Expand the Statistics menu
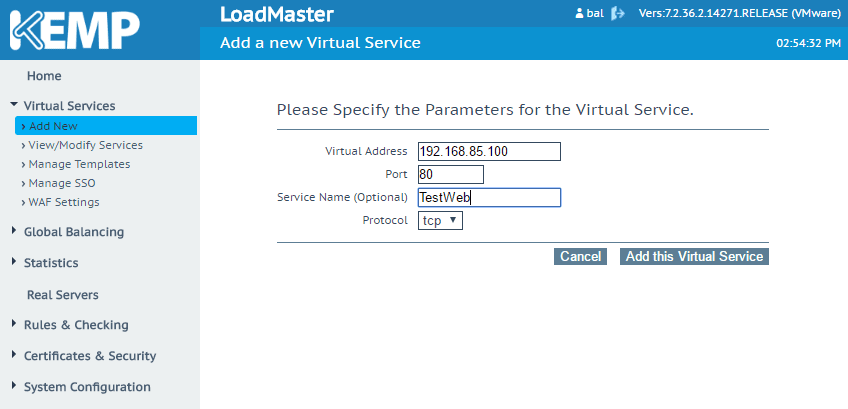This screenshot has width=848, height=409. [50, 263]
